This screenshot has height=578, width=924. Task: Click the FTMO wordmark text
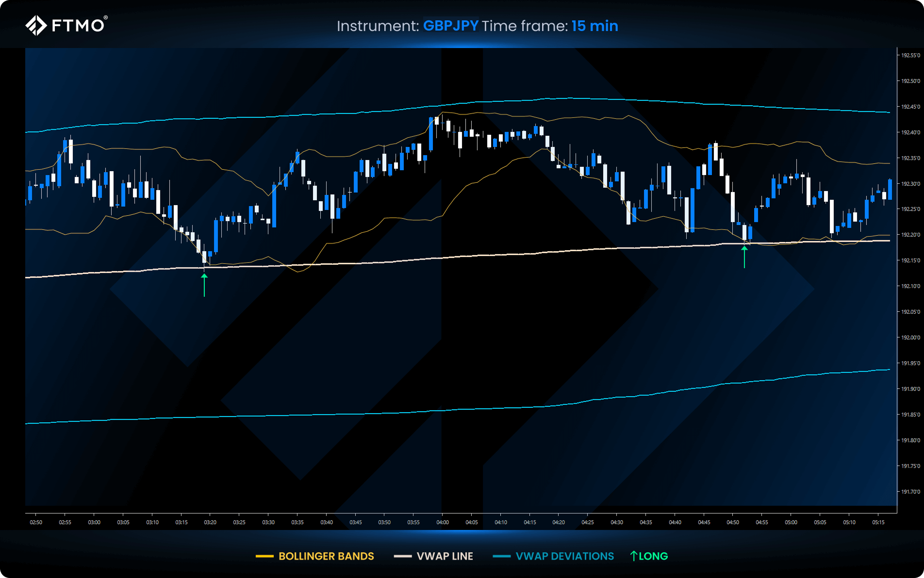pos(78,25)
